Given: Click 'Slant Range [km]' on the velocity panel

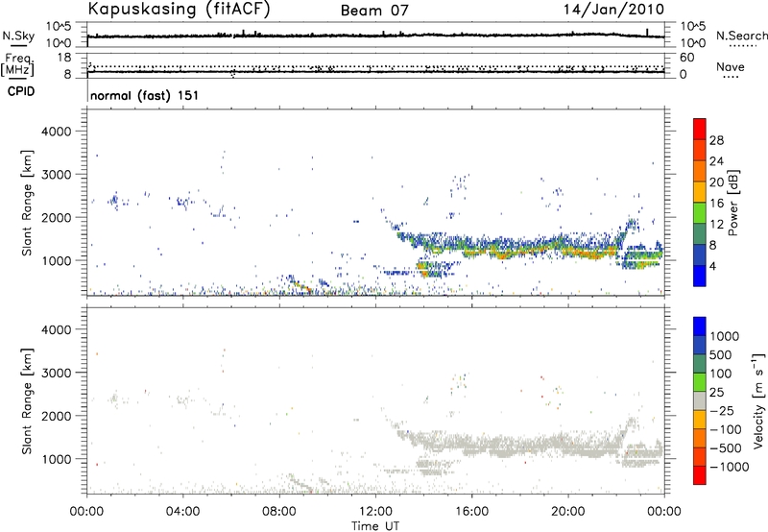Looking at the screenshot, I should pos(27,401).
